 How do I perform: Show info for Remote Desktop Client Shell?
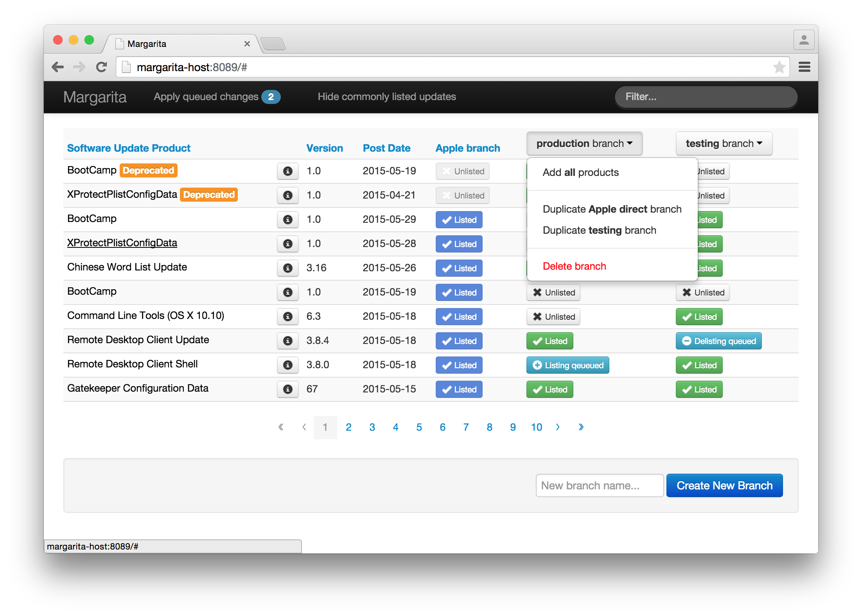(x=287, y=365)
